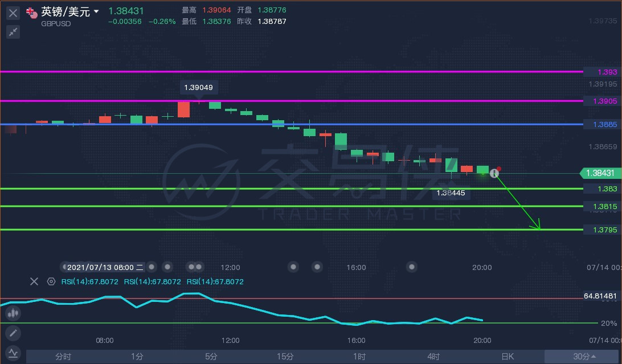
Task: Click the info marker beside latest candle
Action: click(494, 173)
